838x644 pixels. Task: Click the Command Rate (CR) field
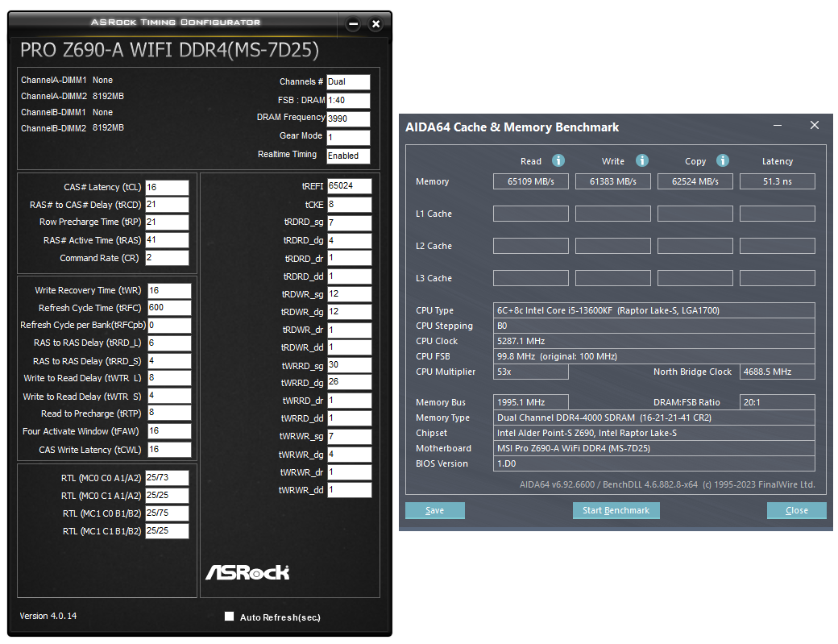coord(168,258)
